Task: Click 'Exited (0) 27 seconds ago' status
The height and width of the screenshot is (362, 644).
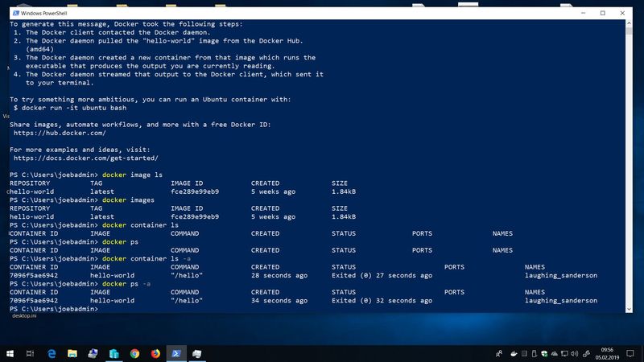Action: [382, 275]
